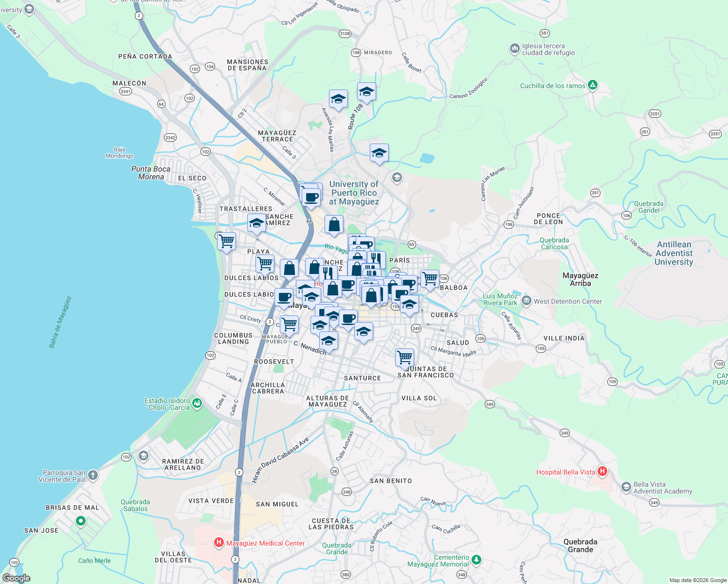The width and height of the screenshot is (728, 584).
Task: Click the Cuchilla de los ramos park icon
Action: (592, 85)
